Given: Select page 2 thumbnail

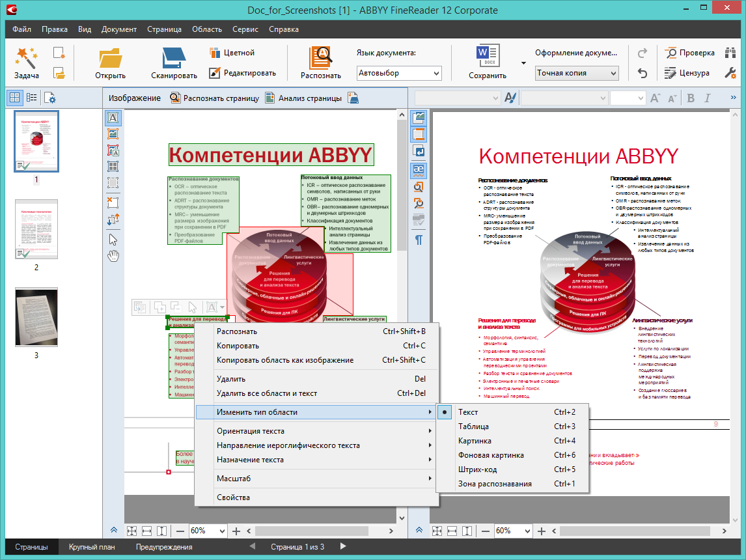Looking at the screenshot, I should click(x=36, y=229).
